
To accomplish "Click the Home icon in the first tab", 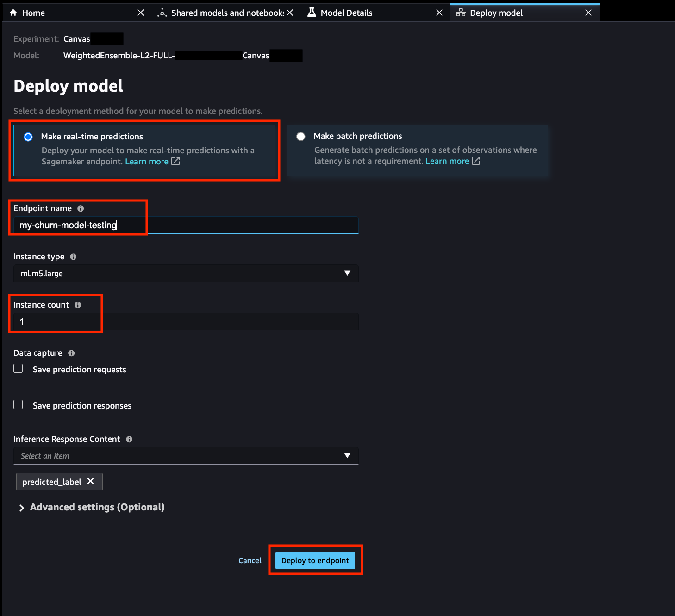I will tap(13, 13).
